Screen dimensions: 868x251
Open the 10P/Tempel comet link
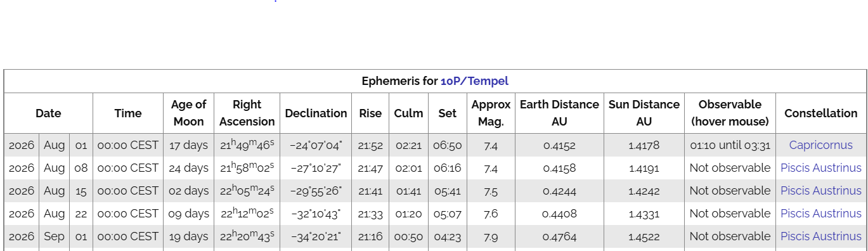coord(474,81)
